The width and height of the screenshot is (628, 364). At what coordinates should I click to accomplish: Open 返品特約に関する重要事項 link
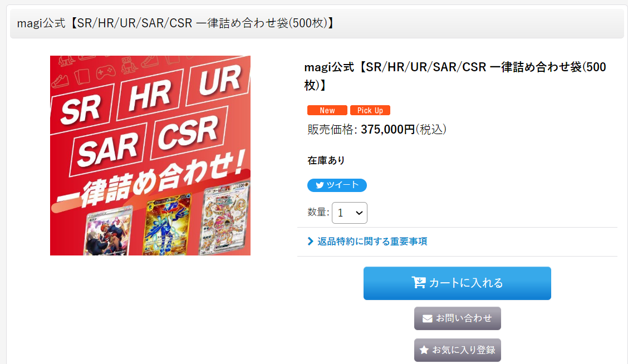(x=372, y=242)
